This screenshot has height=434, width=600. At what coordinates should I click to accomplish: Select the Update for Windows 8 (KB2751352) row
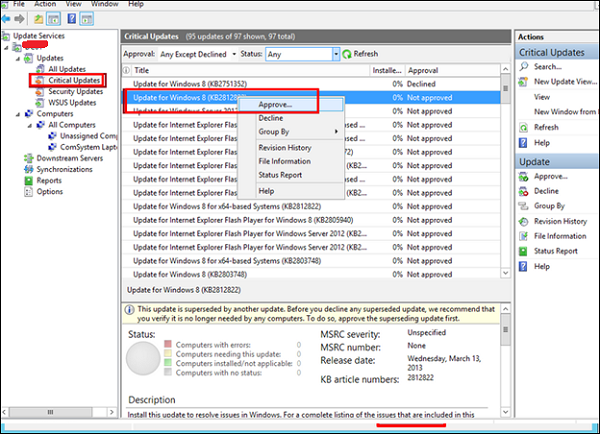pos(250,85)
